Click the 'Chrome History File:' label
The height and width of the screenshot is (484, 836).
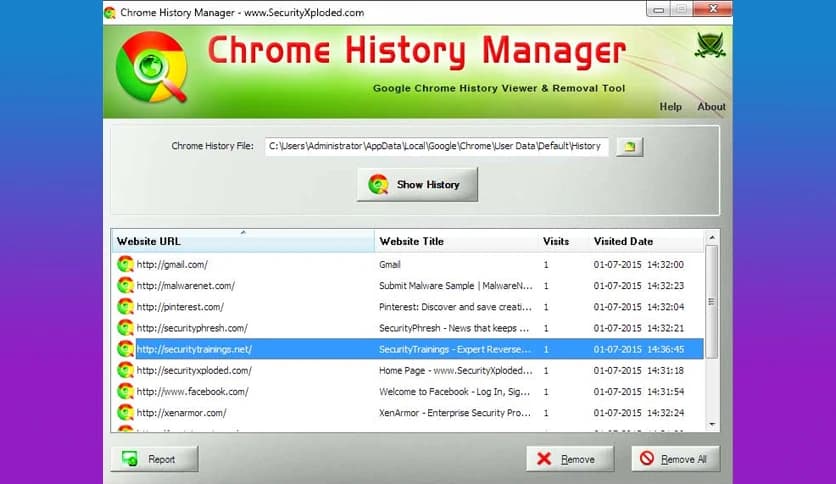click(212, 146)
